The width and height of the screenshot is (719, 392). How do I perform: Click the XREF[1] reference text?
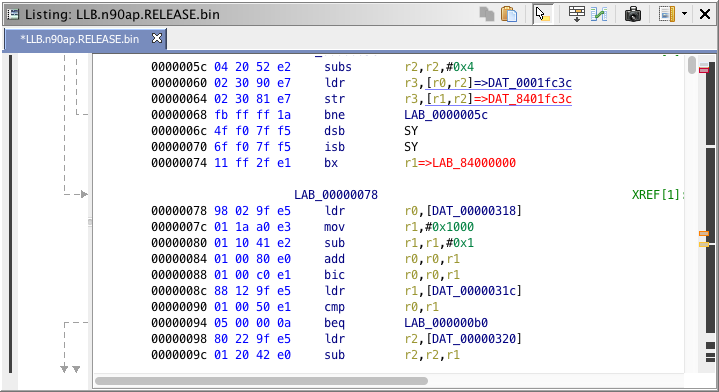click(x=657, y=194)
